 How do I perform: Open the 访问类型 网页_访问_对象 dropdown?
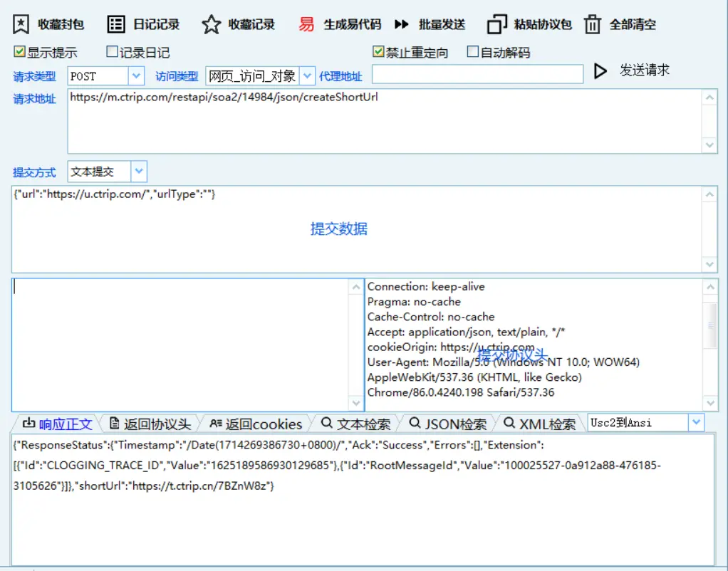click(307, 76)
